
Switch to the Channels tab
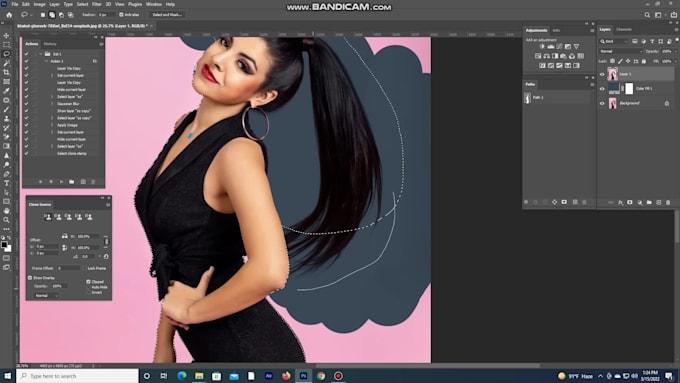[624, 29]
